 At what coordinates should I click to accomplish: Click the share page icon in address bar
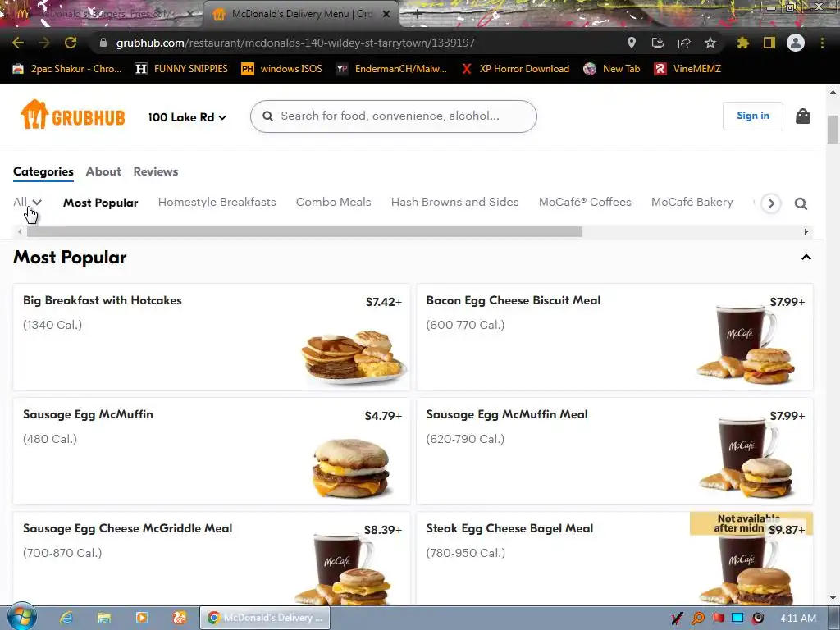click(684, 43)
